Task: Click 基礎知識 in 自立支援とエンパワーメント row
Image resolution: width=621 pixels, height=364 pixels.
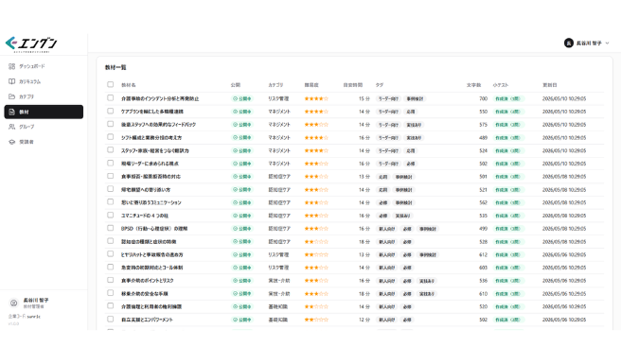Action: click(278, 320)
